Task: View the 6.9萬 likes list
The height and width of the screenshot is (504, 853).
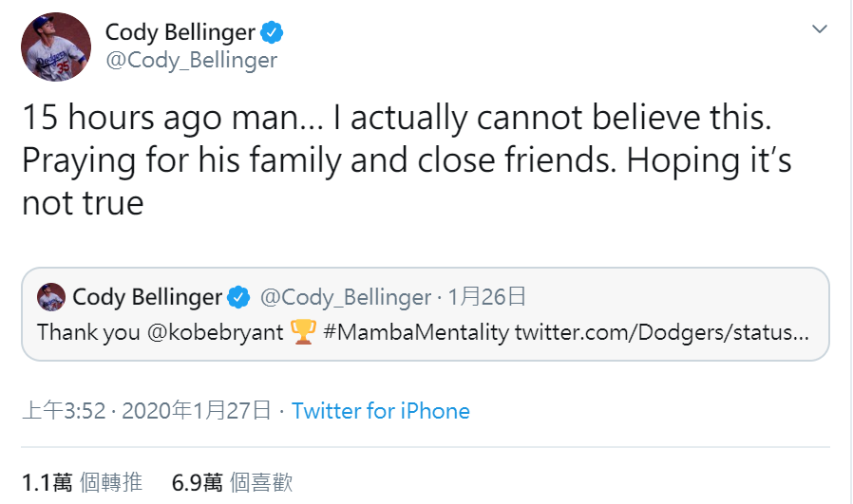Action: click(x=233, y=482)
